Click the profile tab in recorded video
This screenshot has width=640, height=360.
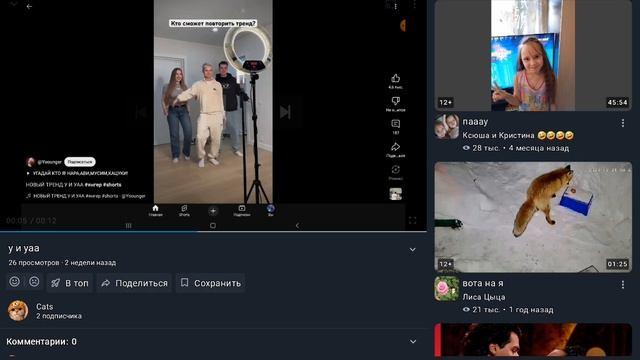tap(270, 210)
